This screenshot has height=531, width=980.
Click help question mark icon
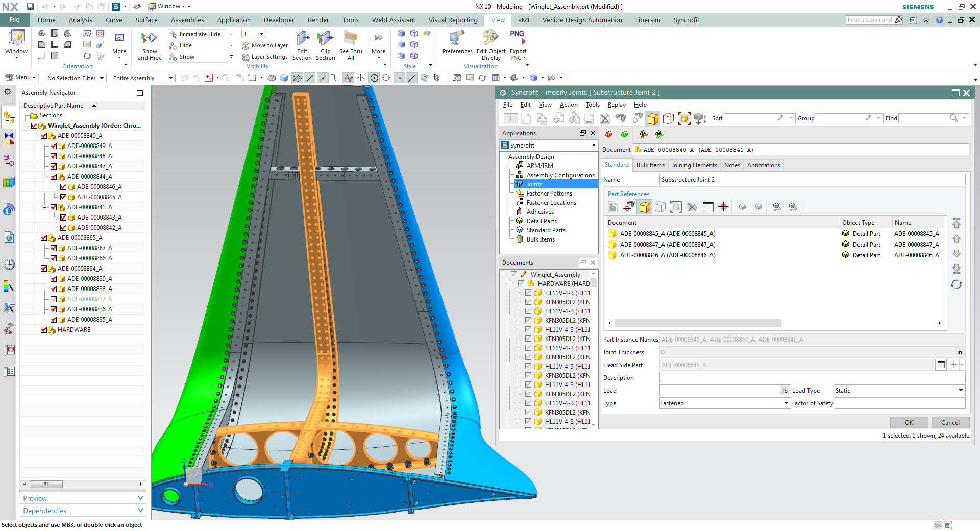point(939,20)
